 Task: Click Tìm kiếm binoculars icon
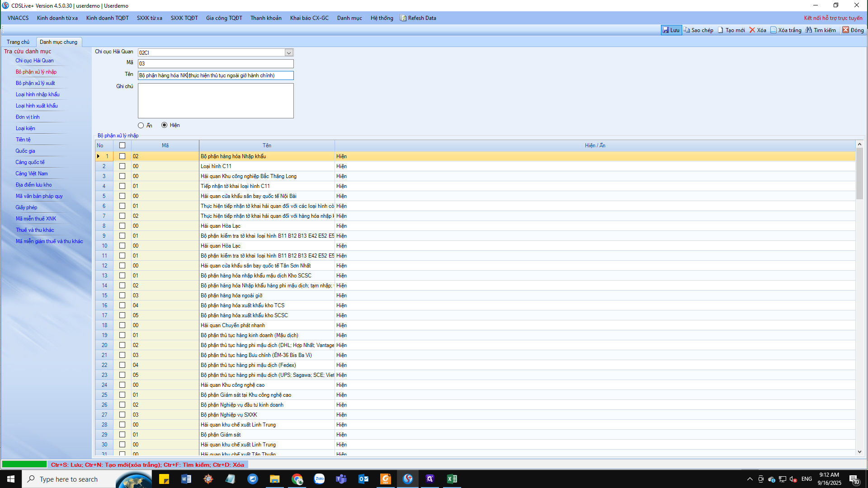click(x=809, y=30)
